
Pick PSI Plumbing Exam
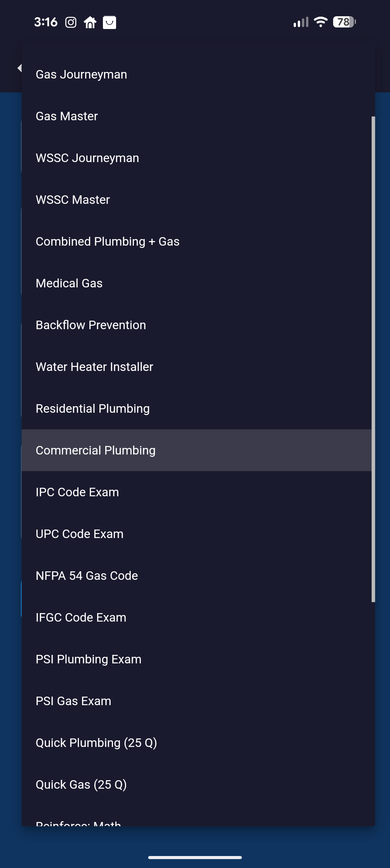tap(89, 659)
